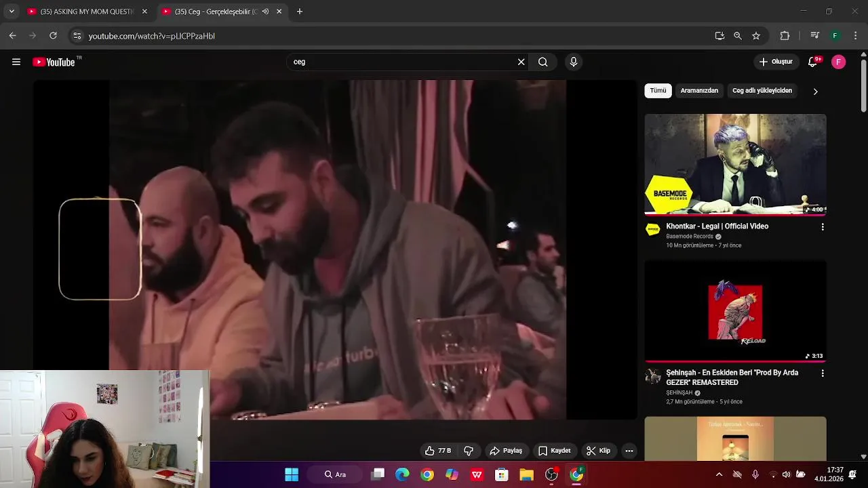Click the Klip clip button
Viewport: 868px width, 488px height.
[598, 451]
